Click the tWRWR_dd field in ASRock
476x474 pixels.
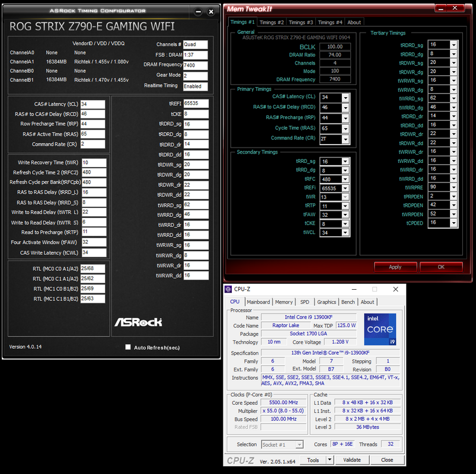[196, 276]
